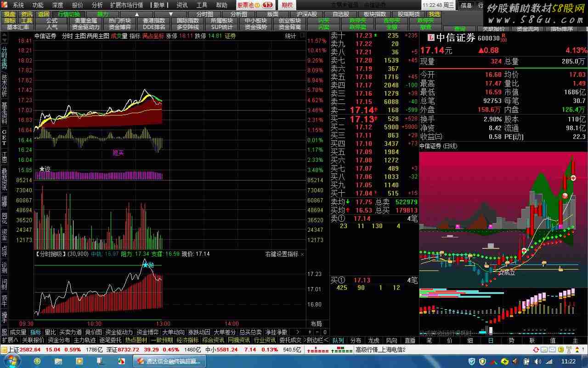
Task: Expand the 扩展∧ panel
Action: (10, 340)
